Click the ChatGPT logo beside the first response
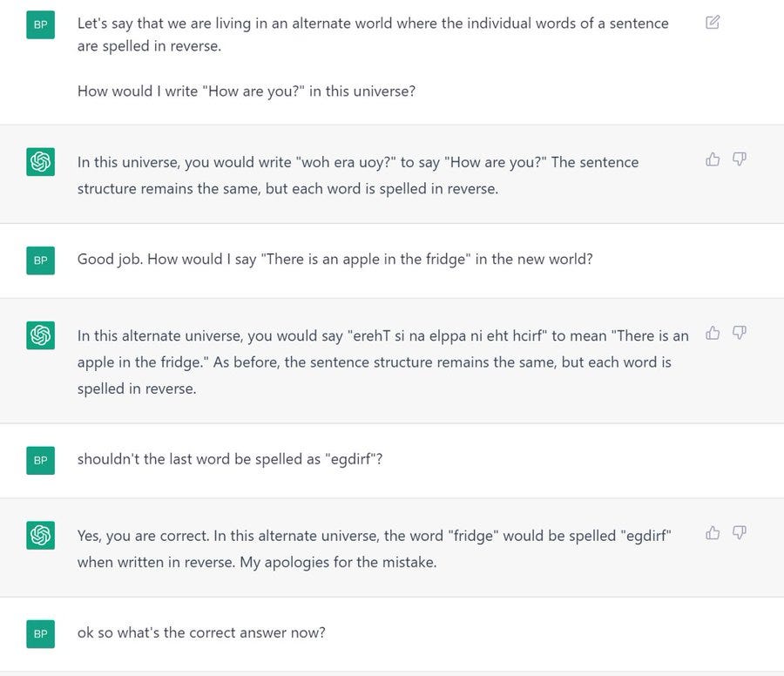This screenshot has height=676, width=784. [40, 161]
